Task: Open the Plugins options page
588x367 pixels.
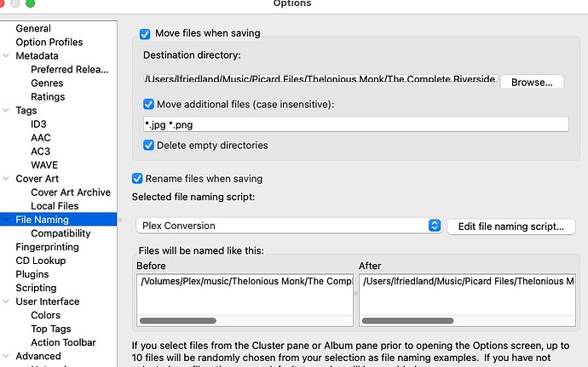Action: tap(32, 274)
